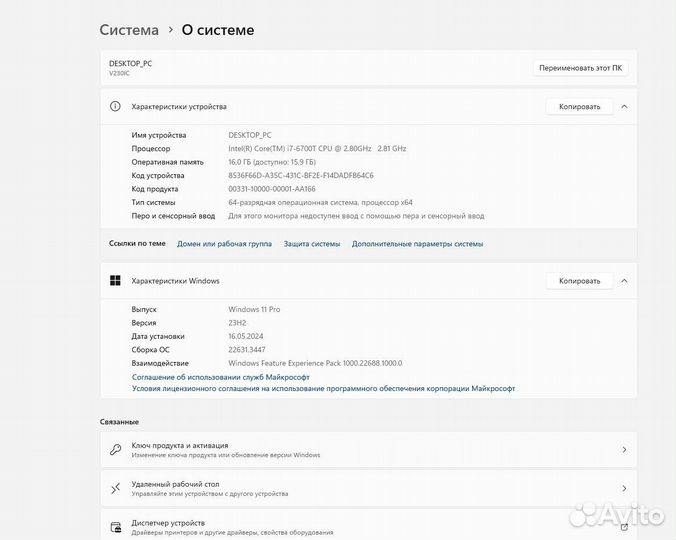Viewport: 676px width, 540px height.
Task: Click the Выпуск label
Action: pyautogui.click(x=144, y=309)
